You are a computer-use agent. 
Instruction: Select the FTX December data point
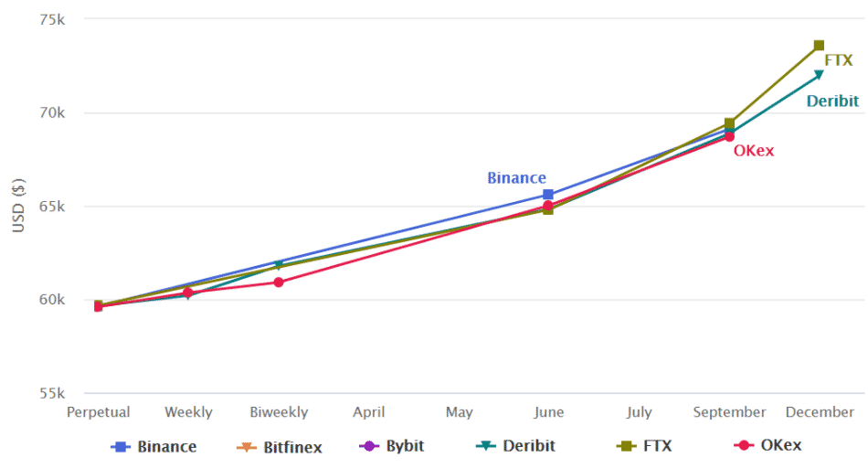tap(819, 45)
